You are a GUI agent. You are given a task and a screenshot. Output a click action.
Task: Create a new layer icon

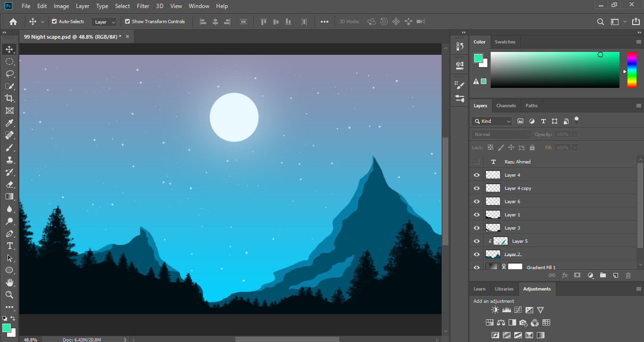615,275
